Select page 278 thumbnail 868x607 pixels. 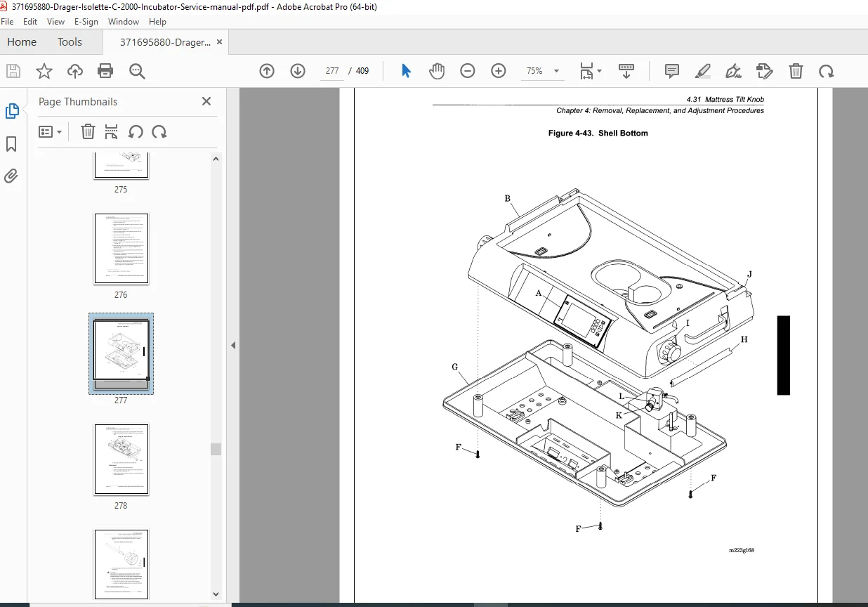click(121, 459)
